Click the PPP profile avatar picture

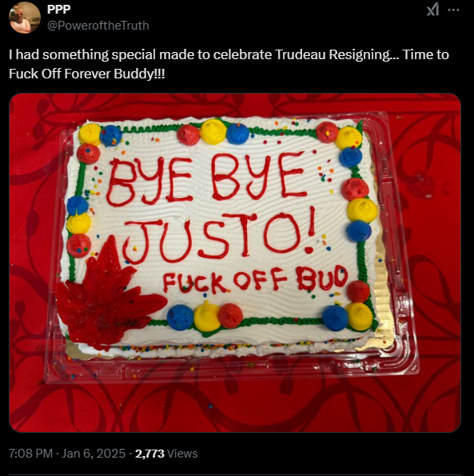pos(25,18)
